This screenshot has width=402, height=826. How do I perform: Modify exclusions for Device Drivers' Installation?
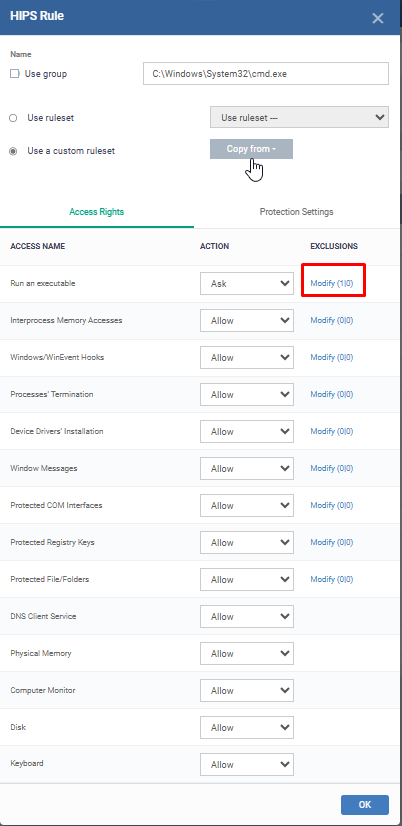pyautogui.click(x=331, y=431)
